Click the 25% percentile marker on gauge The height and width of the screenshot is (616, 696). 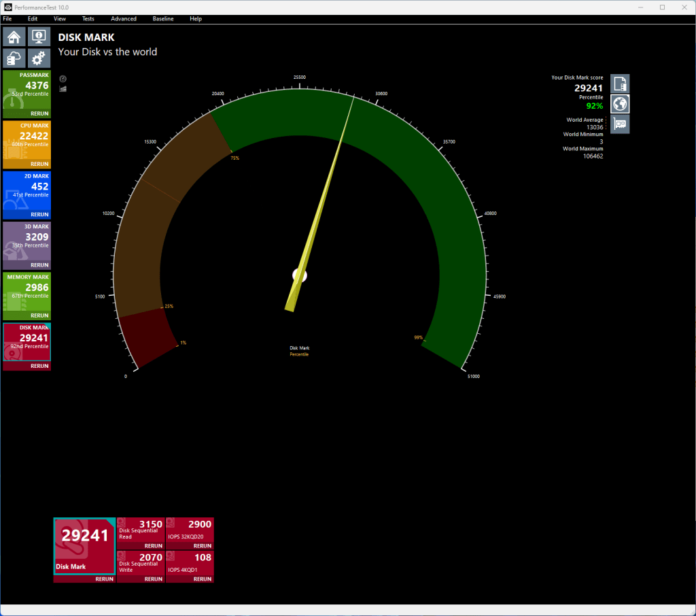(169, 307)
